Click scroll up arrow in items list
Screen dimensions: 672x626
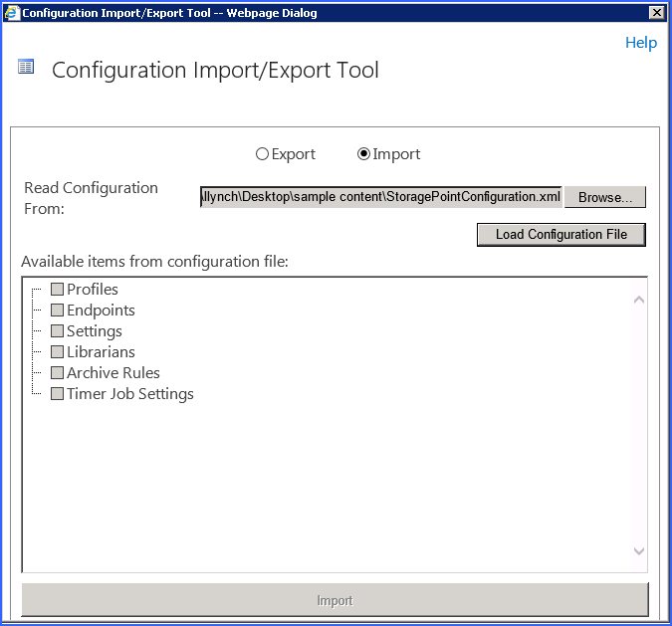639,300
